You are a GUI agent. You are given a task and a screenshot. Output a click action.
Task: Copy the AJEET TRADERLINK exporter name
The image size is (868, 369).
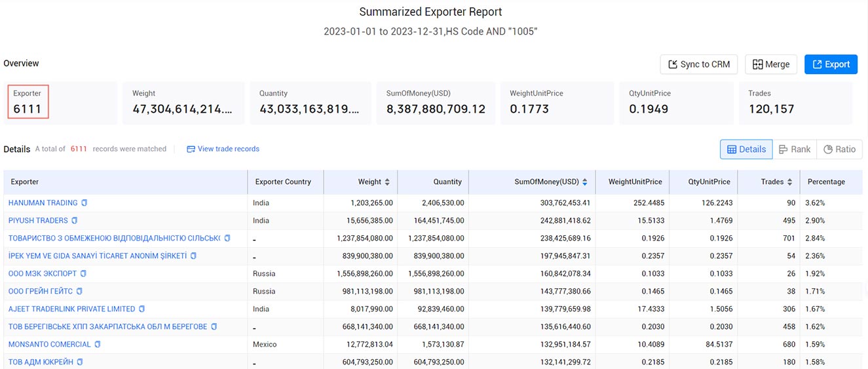click(142, 309)
